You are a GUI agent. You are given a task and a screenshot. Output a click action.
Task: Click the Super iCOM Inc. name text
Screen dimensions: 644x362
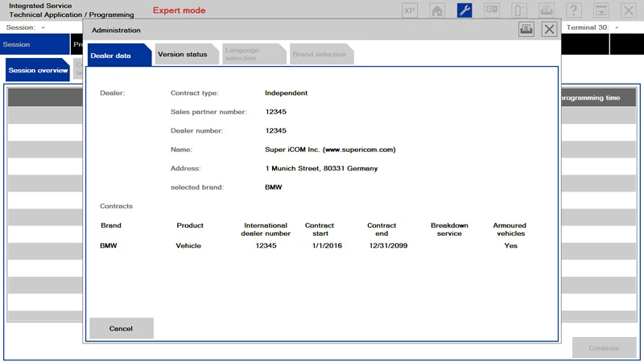coord(330,150)
